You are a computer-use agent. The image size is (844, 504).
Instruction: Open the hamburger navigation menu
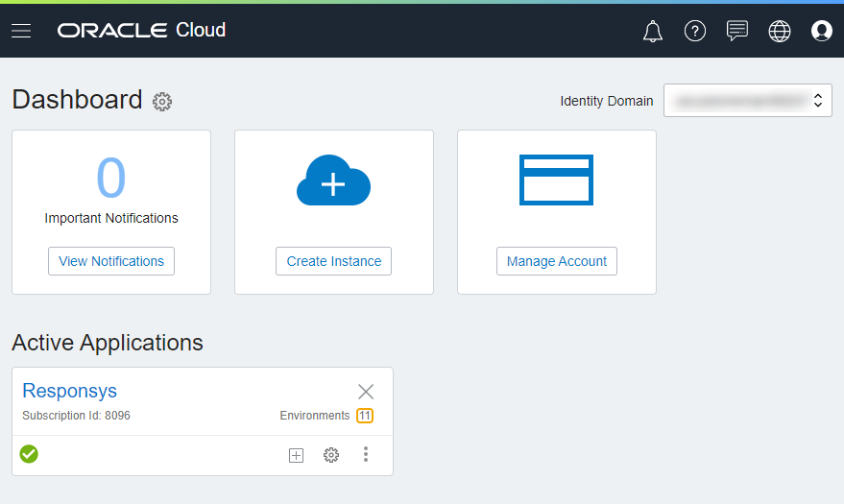click(x=21, y=31)
